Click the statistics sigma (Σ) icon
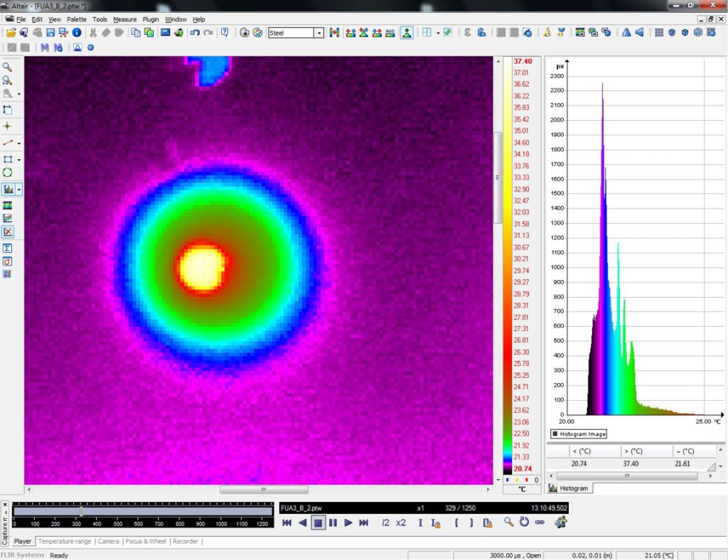Viewport: 728px width, 560px height. point(7,249)
